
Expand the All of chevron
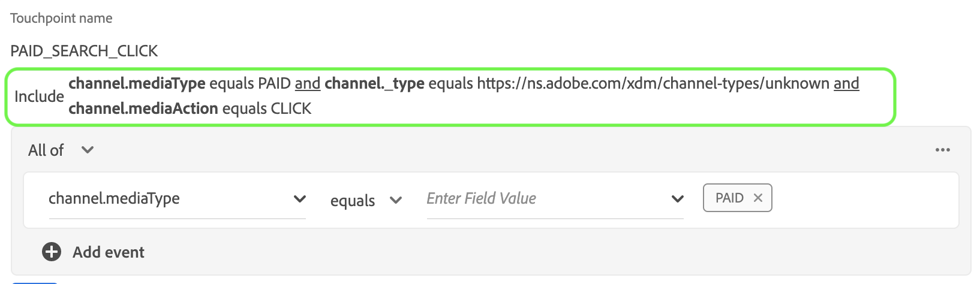point(88,150)
